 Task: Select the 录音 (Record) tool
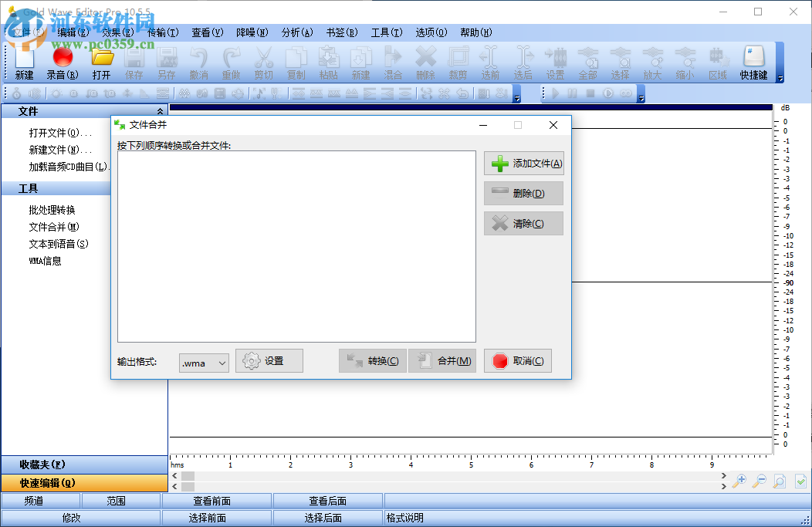62,62
